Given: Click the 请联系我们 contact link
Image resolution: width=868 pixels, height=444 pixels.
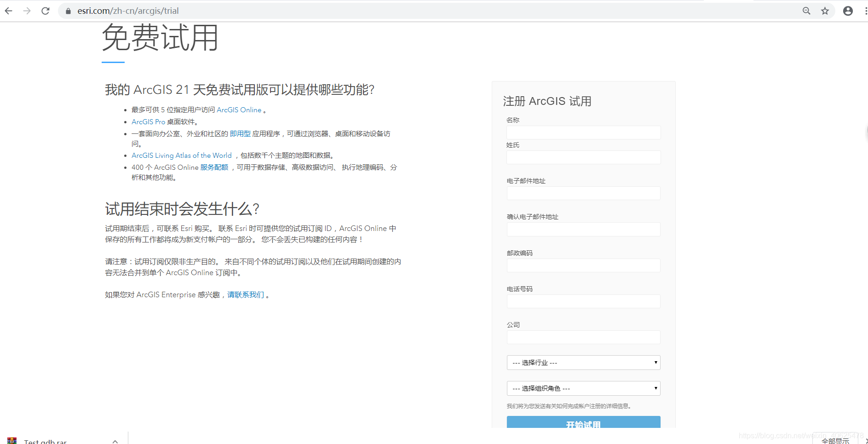Looking at the screenshot, I should tap(246, 295).
